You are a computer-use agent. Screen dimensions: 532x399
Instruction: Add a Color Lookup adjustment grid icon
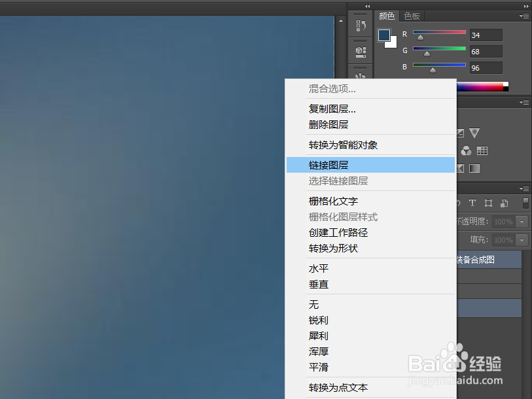[482, 150]
